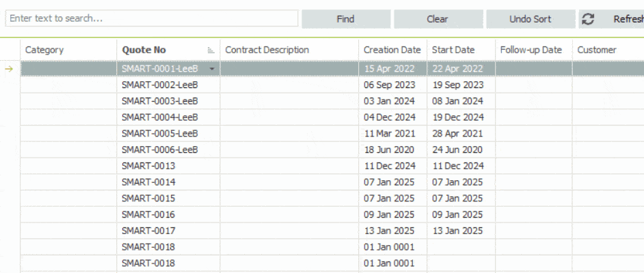Open the dropdown arrow in SMART-0001-LeeB cell

point(213,69)
